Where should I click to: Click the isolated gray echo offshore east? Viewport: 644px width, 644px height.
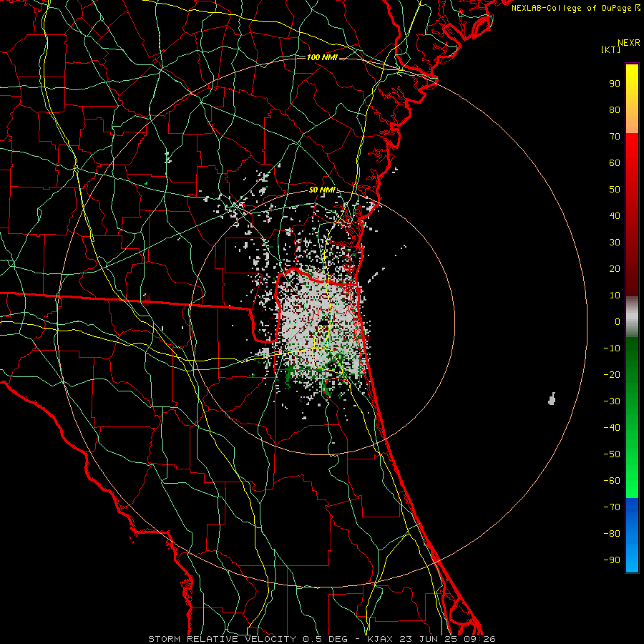pyautogui.click(x=552, y=399)
